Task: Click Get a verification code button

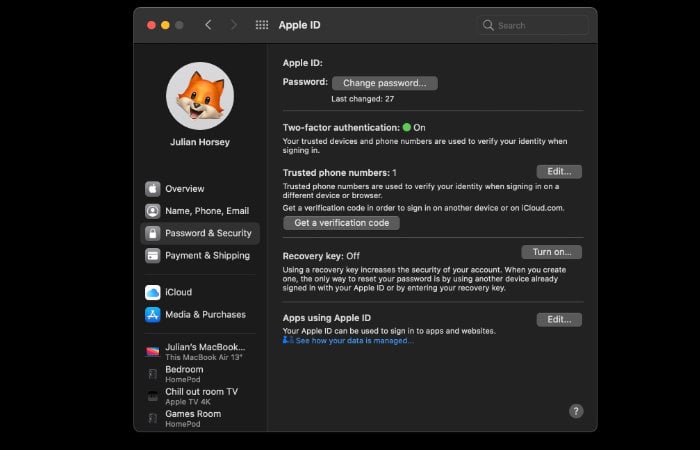Action: [x=342, y=223]
